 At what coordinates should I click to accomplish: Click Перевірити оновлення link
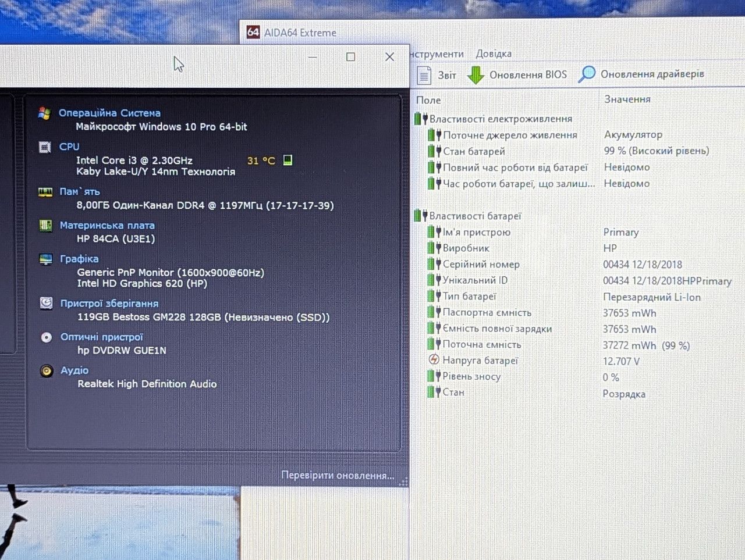click(338, 475)
